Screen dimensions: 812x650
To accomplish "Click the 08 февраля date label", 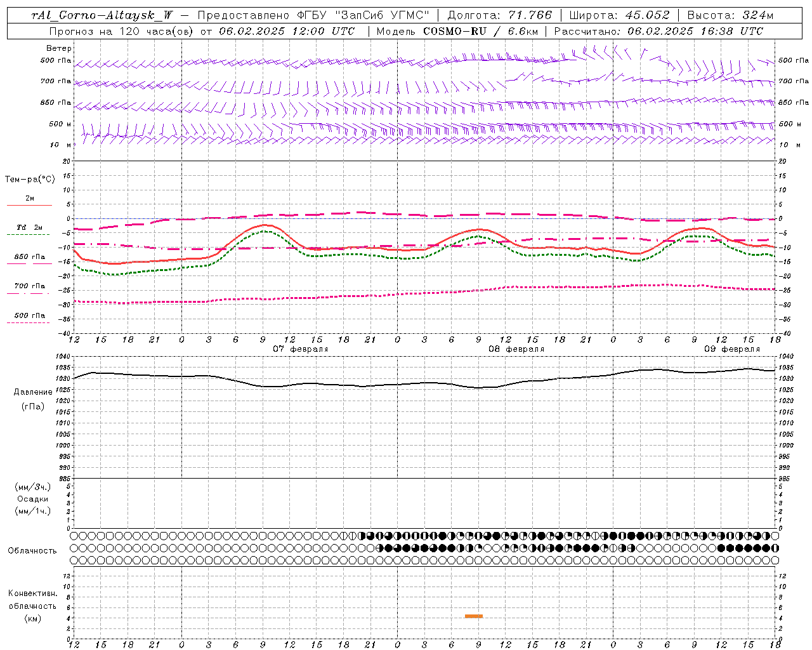I will coord(516,349).
